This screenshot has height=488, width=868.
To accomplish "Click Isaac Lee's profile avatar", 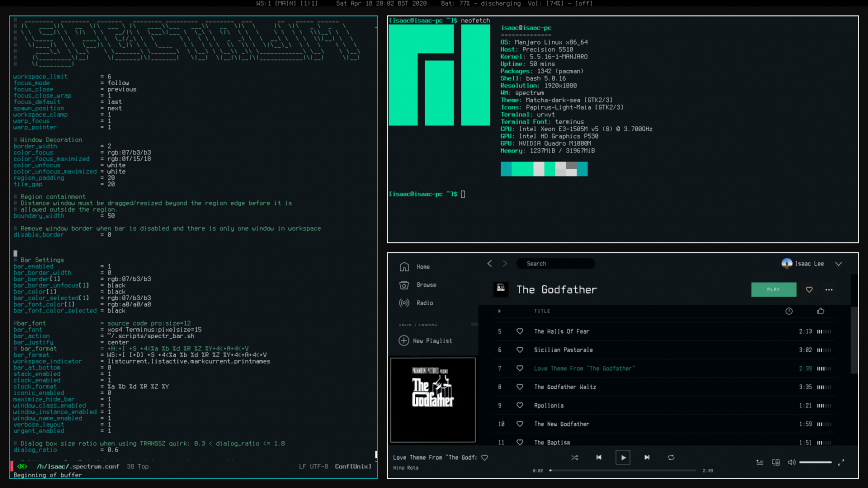I will (787, 263).
